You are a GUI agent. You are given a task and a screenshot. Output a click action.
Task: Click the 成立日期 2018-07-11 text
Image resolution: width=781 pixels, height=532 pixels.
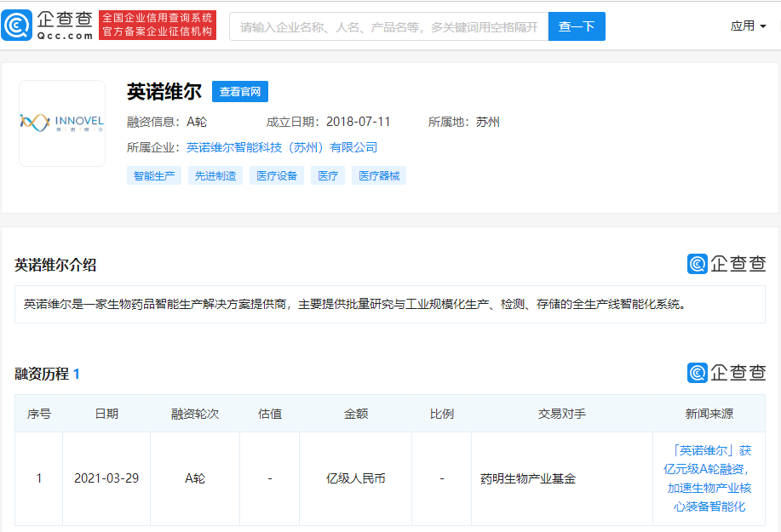(x=328, y=122)
